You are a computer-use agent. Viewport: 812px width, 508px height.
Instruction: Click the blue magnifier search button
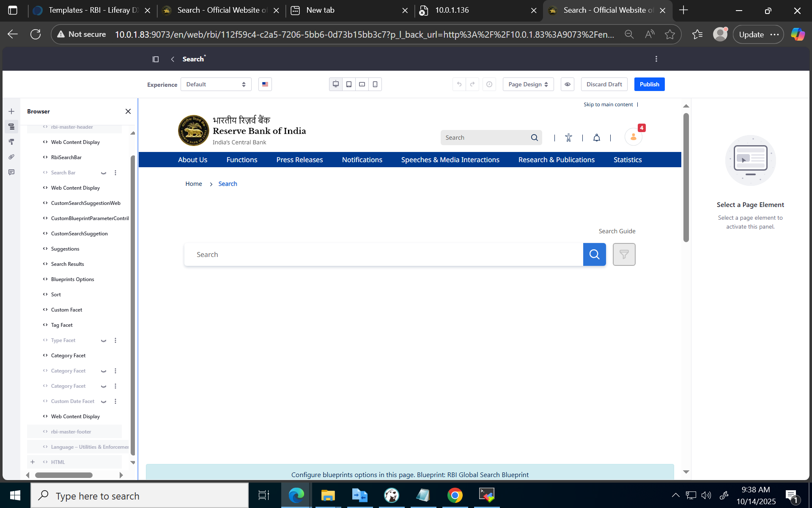coord(594,254)
